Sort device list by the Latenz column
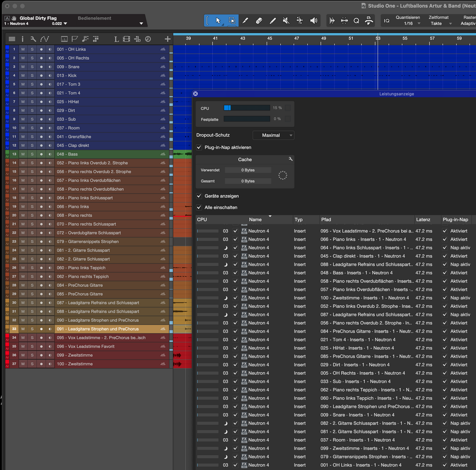This screenshot has width=476, height=470. coord(423,219)
